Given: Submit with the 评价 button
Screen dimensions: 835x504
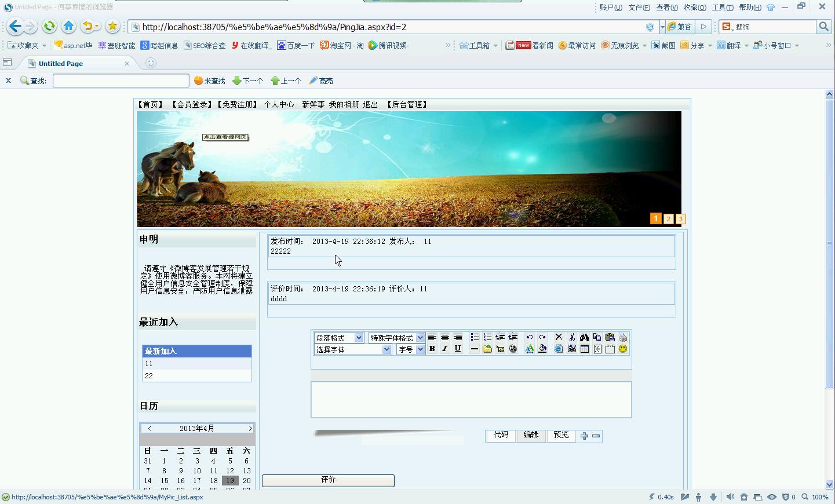Looking at the screenshot, I should point(328,480).
